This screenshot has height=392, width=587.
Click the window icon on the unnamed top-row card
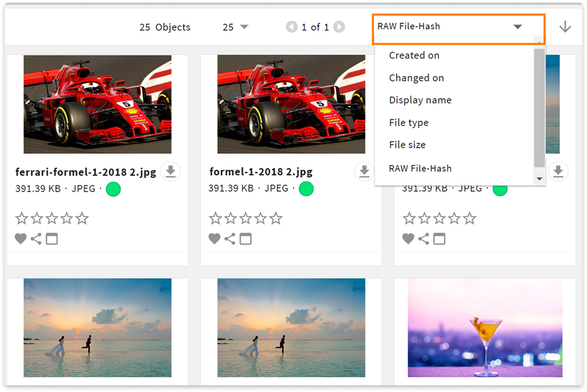click(x=439, y=239)
